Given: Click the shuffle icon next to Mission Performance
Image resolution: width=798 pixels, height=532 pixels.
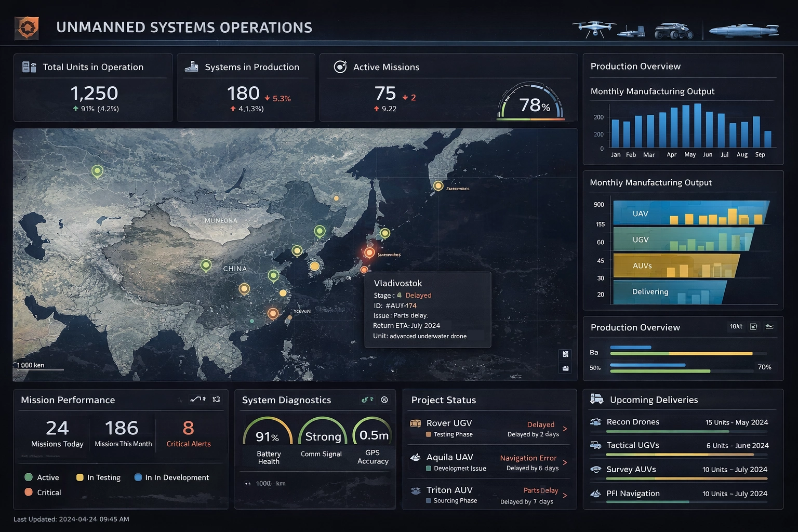Looking at the screenshot, I should (x=216, y=400).
